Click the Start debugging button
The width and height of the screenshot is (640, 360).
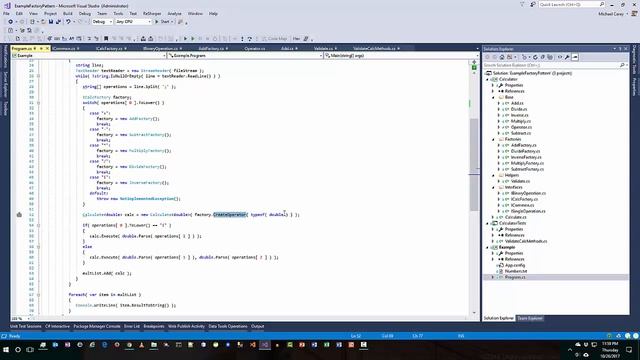coord(163,22)
